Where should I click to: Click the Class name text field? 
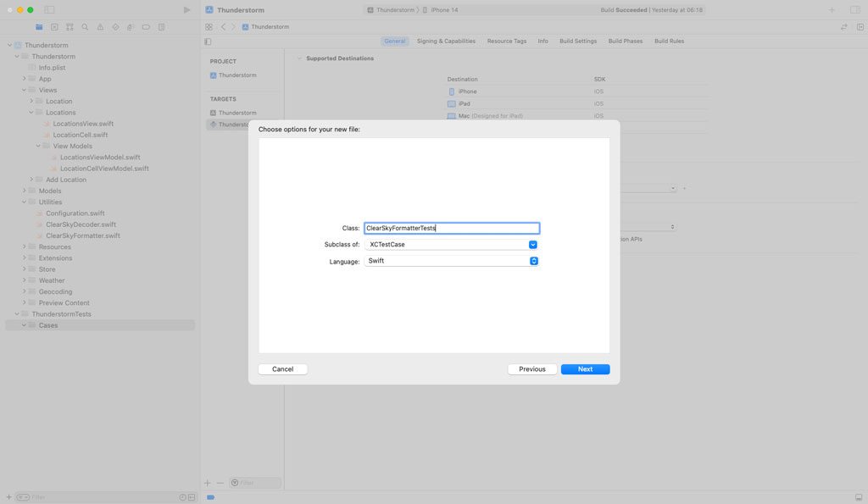451,229
